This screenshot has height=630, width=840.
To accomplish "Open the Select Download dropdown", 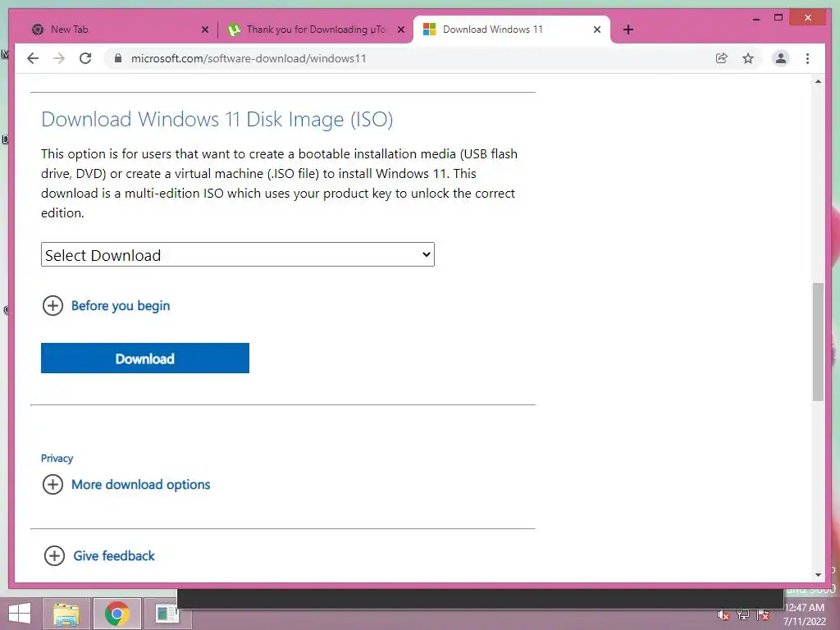I will [x=237, y=254].
